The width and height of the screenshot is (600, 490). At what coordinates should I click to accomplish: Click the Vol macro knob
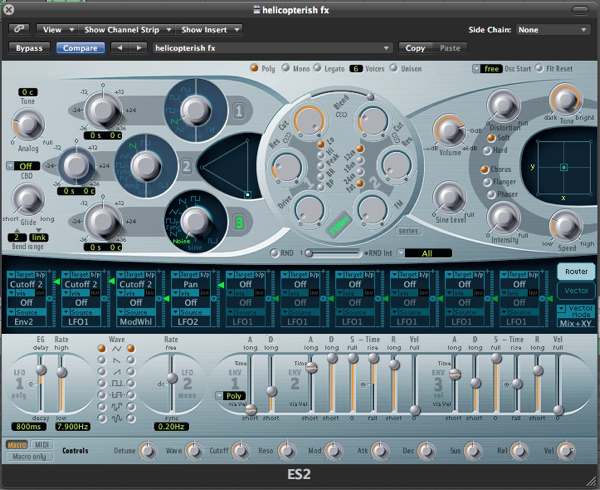566,451
